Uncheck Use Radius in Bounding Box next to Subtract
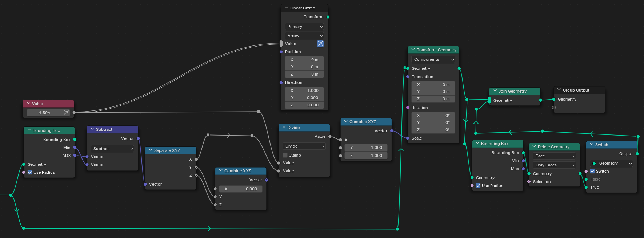 (30, 172)
